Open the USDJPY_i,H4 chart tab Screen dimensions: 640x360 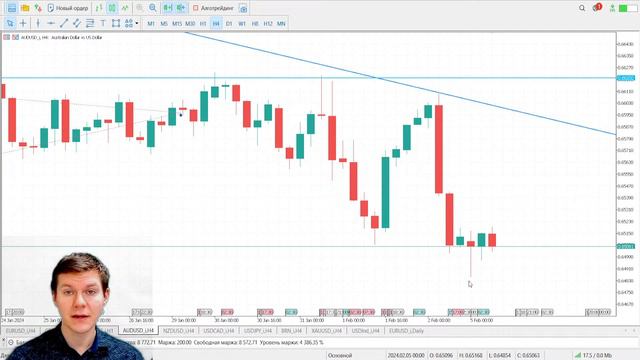[258, 331]
